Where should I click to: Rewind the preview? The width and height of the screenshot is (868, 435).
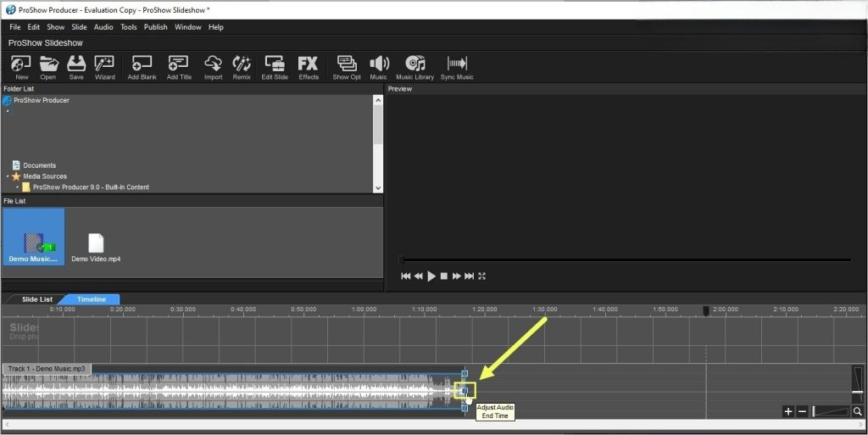(419, 276)
